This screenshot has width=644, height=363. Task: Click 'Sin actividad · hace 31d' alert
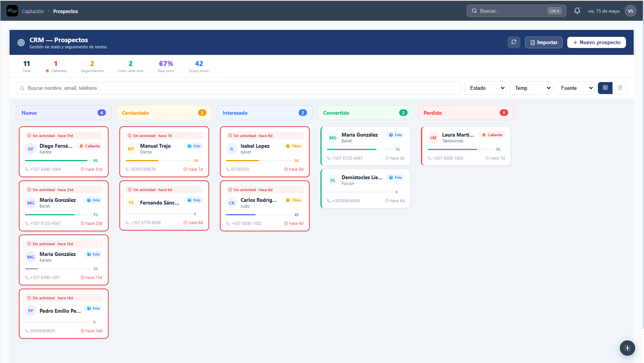64,135
